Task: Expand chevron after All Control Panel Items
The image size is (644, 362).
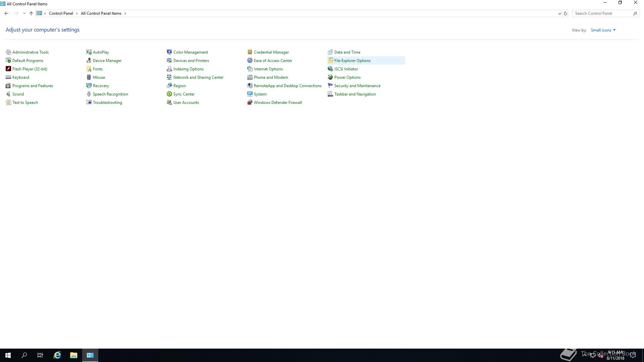Action: 125,13
